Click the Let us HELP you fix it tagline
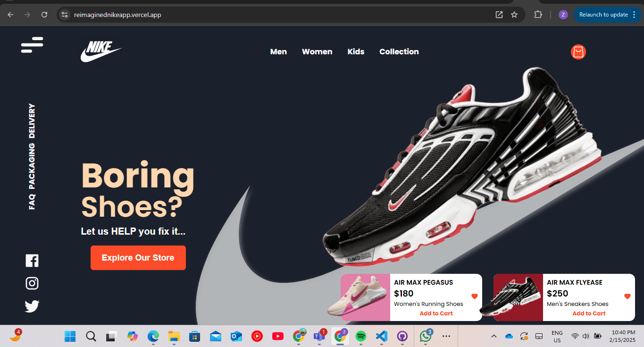Image resolution: width=644 pixels, height=347 pixels. (x=133, y=232)
